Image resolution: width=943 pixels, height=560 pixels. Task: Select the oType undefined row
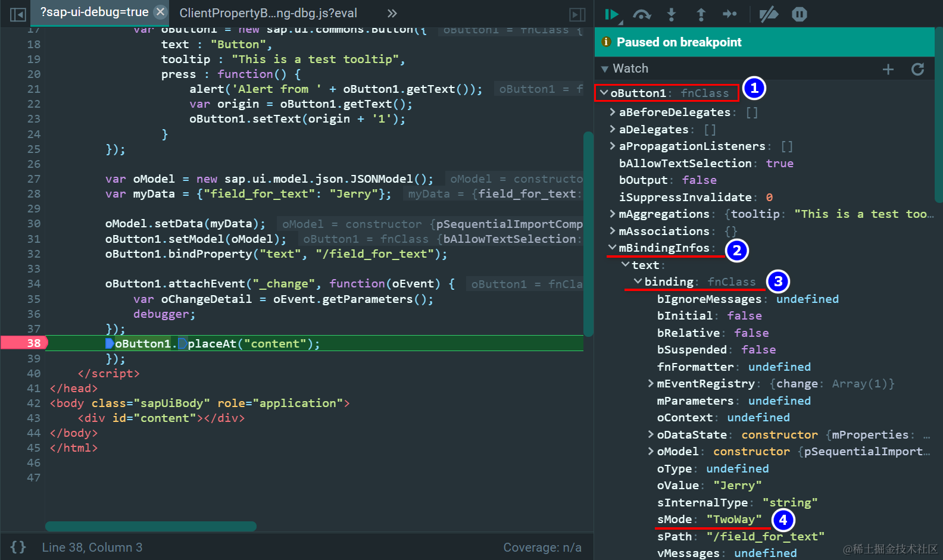[x=713, y=468]
